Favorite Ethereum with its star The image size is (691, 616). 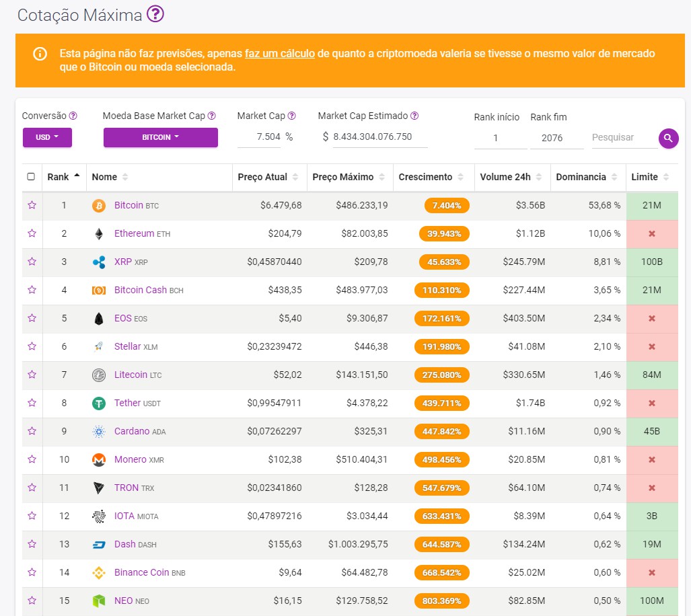click(32, 233)
